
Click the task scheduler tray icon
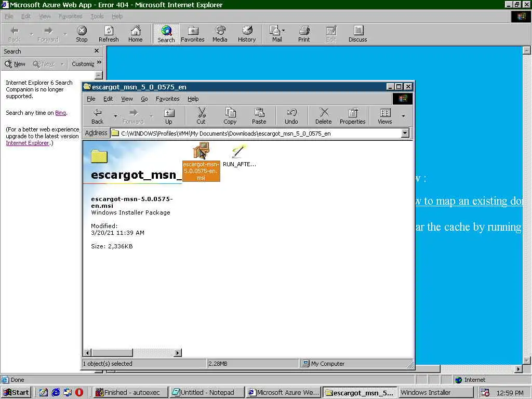(485, 393)
